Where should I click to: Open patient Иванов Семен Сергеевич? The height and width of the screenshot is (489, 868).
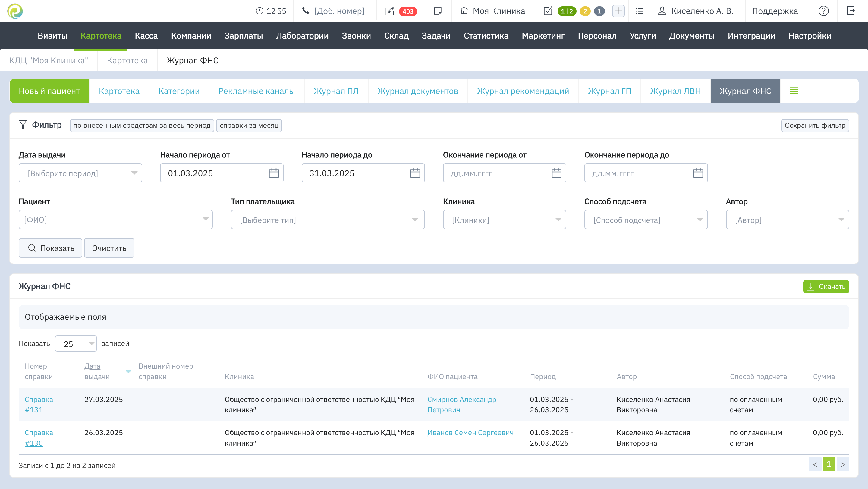pyautogui.click(x=470, y=432)
